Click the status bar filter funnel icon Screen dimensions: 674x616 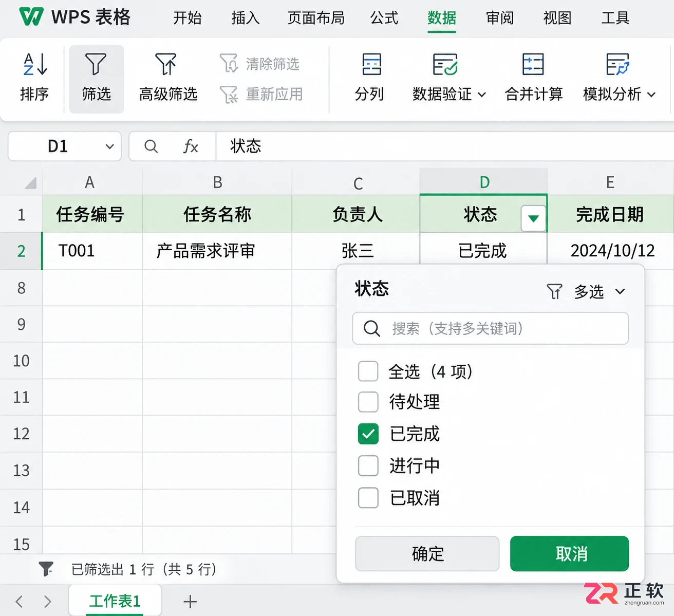[46, 569]
